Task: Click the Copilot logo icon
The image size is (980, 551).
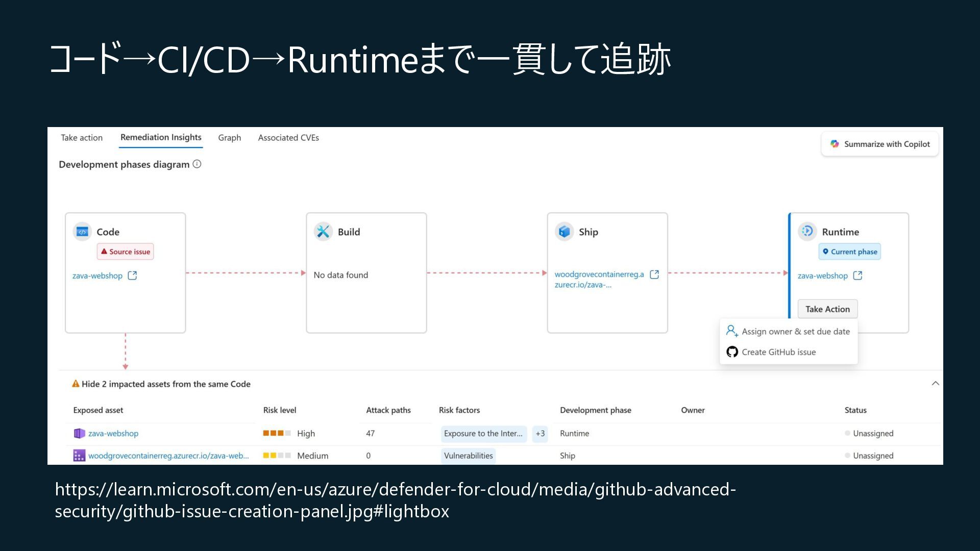Action: click(x=835, y=144)
